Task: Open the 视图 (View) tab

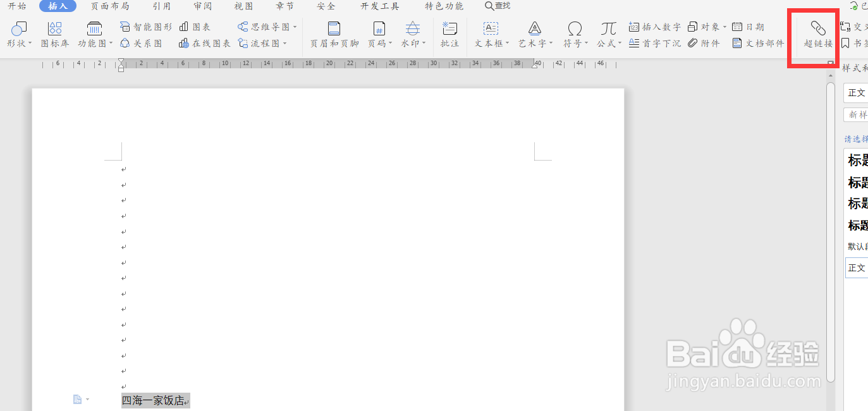Action: [243, 6]
